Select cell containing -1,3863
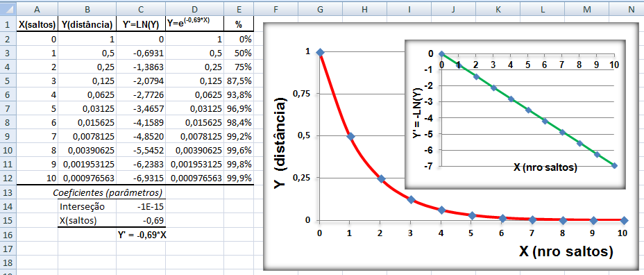Viewport: 644px width, 275px height. pyautogui.click(x=141, y=67)
